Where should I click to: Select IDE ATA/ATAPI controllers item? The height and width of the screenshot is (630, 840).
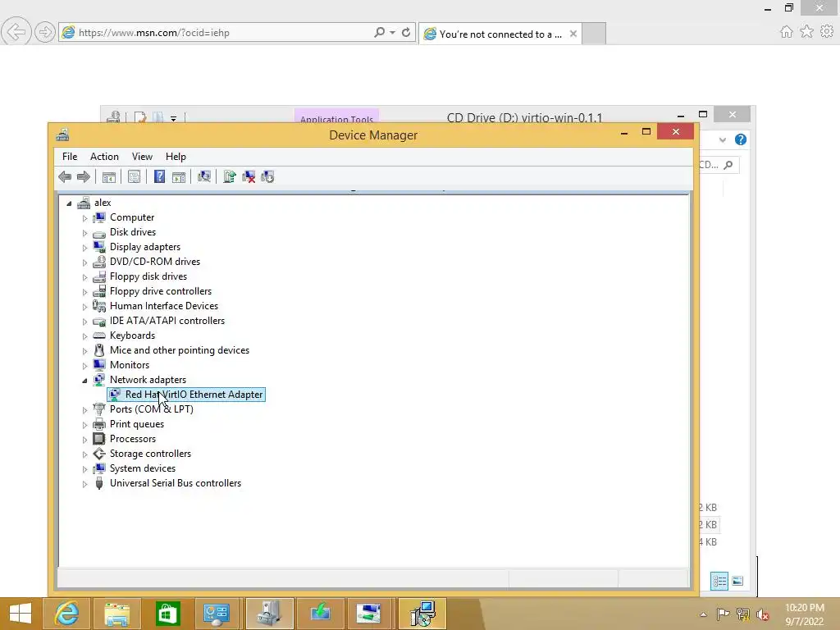[x=167, y=321]
